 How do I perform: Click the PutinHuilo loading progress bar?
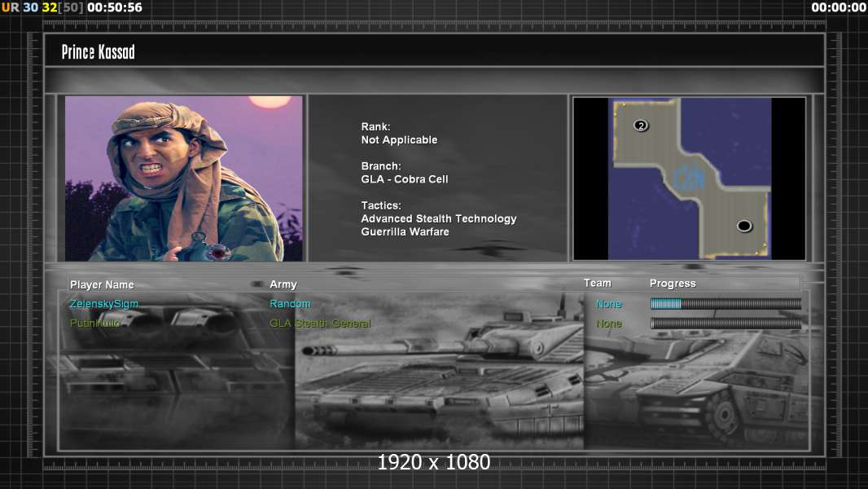[x=726, y=324]
